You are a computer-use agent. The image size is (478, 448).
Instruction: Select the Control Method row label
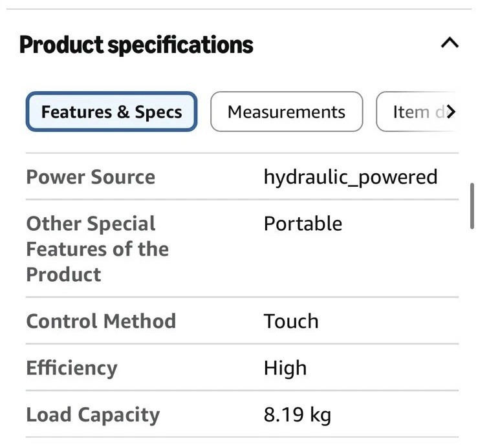101,321
